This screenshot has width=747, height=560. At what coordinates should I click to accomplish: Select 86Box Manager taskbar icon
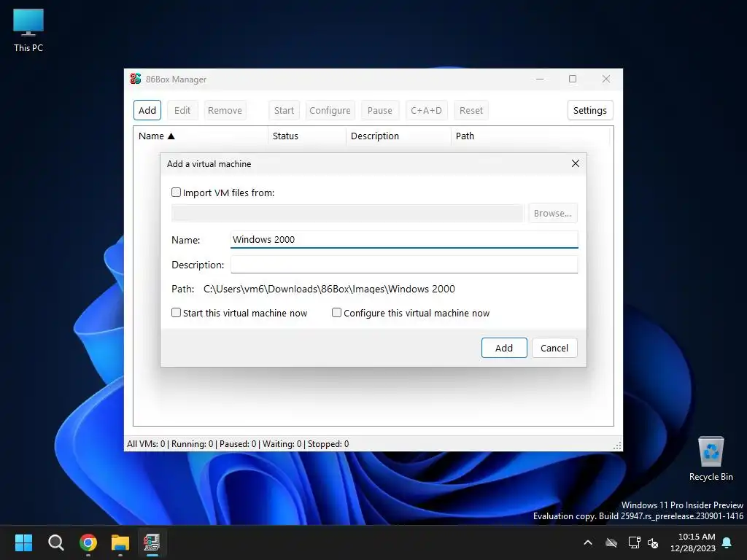(152, 542)
